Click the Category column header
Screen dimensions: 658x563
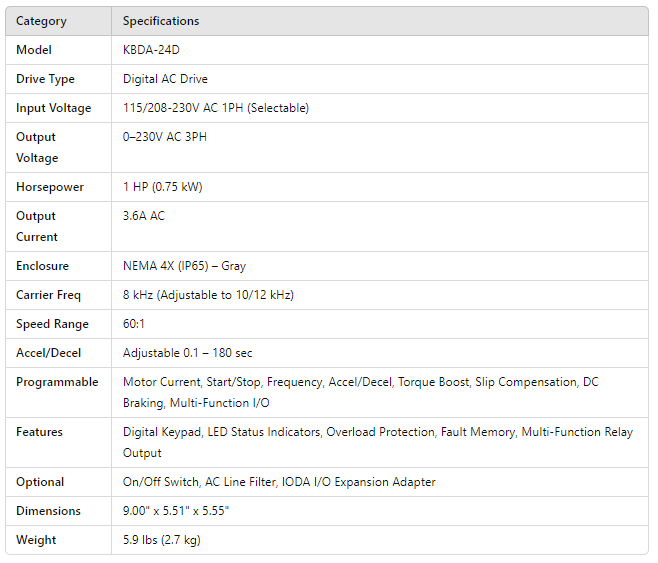point(41,21)
